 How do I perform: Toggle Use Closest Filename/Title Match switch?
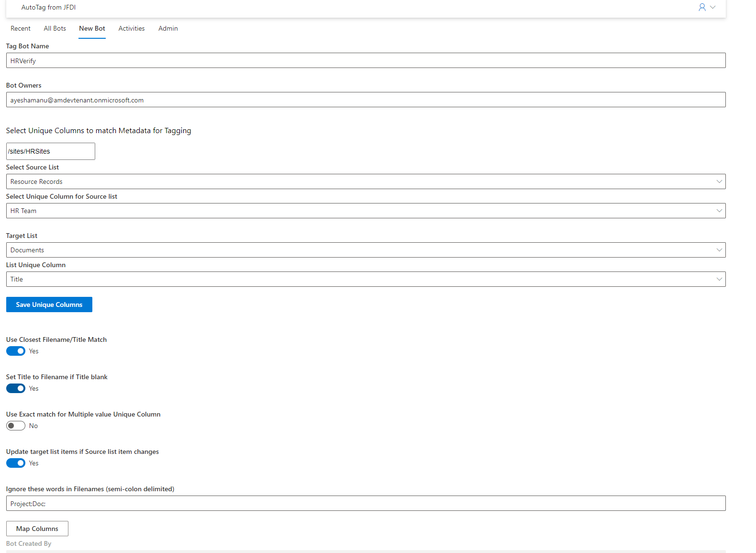point(16,351)
